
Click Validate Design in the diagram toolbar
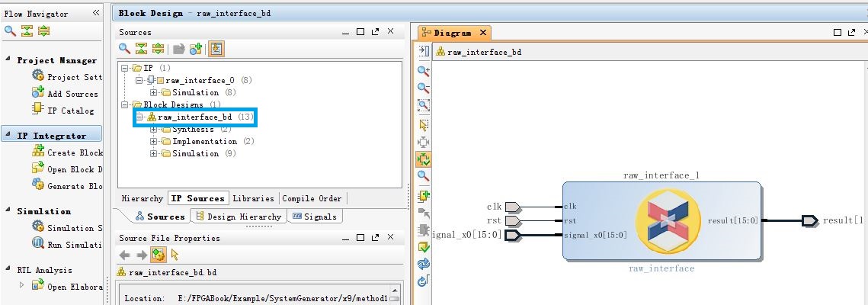424,246
